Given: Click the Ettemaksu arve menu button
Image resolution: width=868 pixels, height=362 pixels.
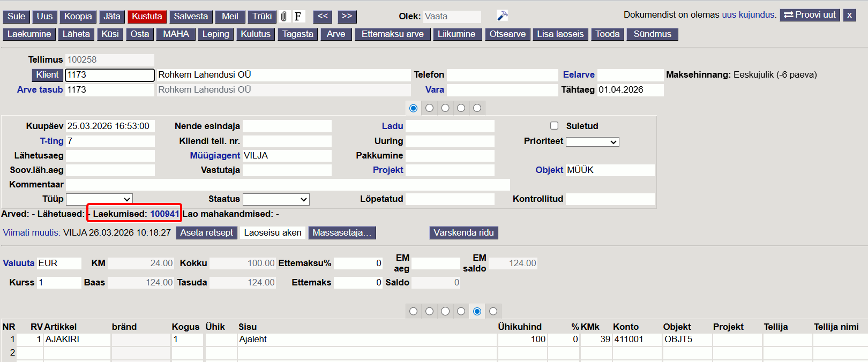Looking at the screenshot, I should click(x=392, y=34).
